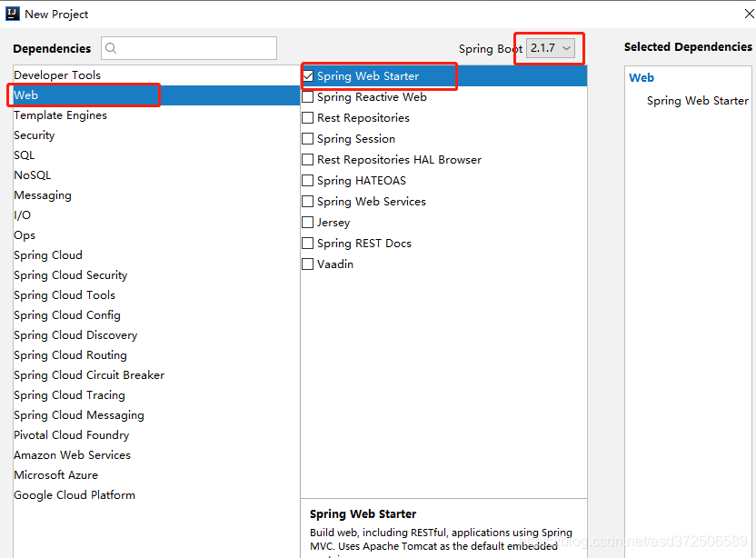Open the Spring Cloud Routing category

tap(156, 355)
